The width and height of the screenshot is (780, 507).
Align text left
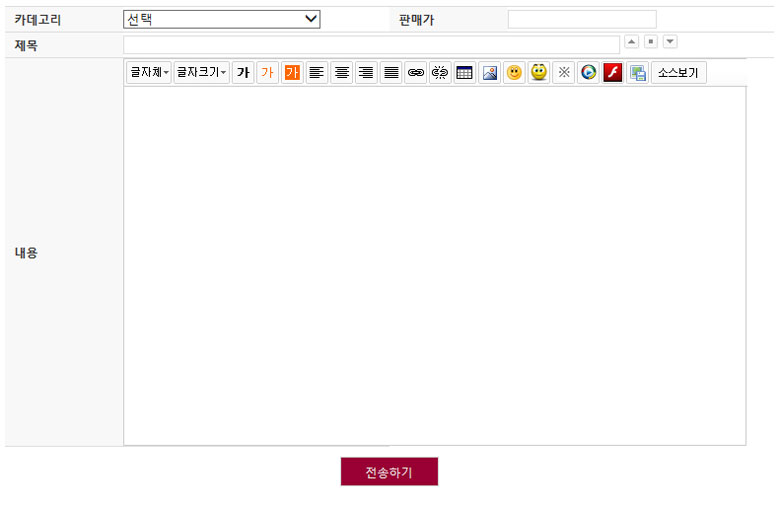pyautogui.click(x=317, y=73)
